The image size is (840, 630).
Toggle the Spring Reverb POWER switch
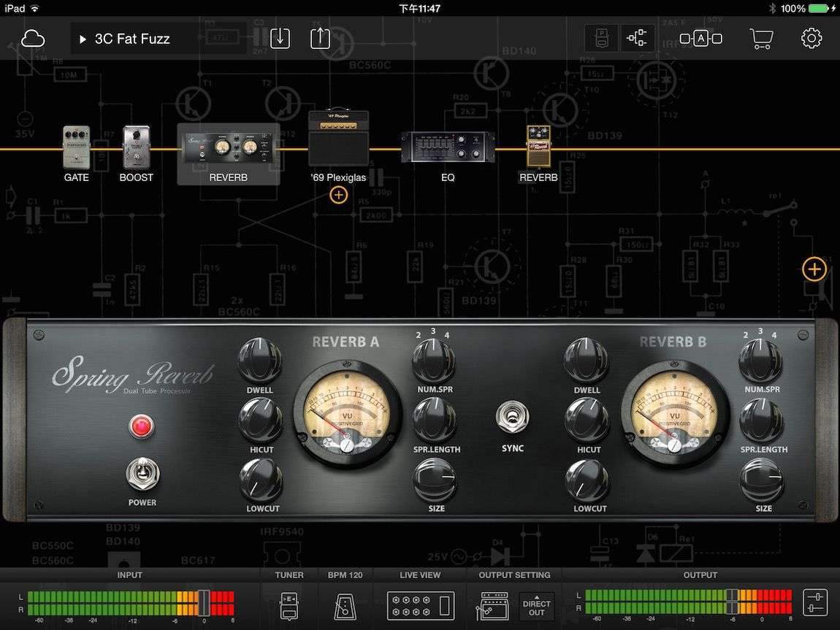(x=142, y=475)
